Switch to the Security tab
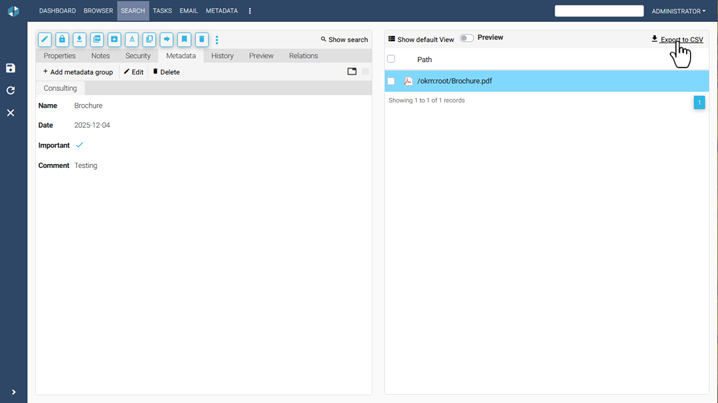The image size is (718, 403). pos(138,56)
